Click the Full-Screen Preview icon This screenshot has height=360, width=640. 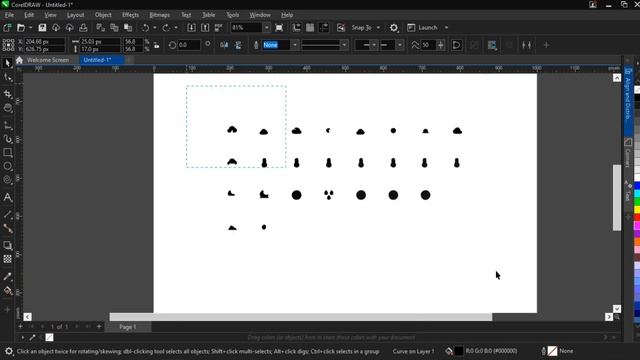279,28
